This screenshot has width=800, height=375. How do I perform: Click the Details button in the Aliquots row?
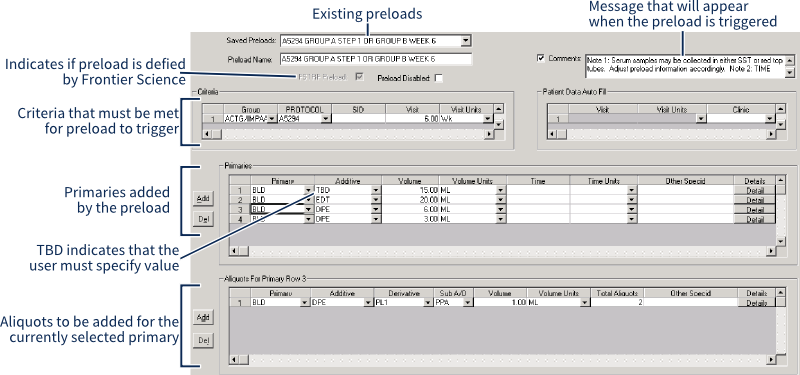pyautogui.click(x=757, y=303)
